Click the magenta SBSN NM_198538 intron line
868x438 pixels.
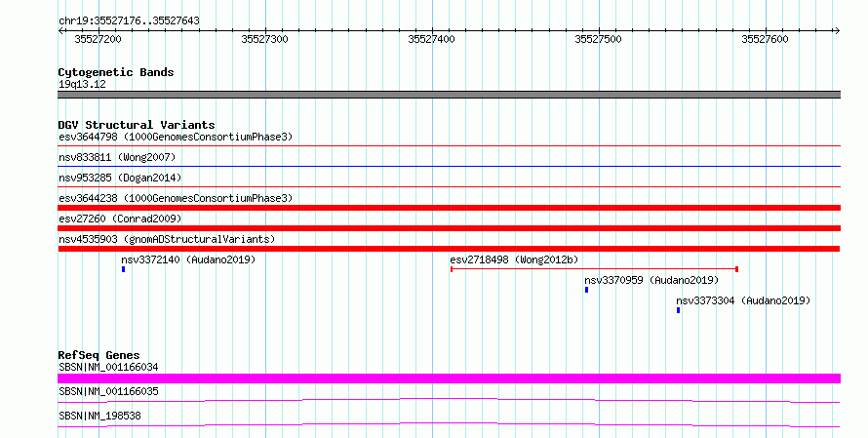449,424
